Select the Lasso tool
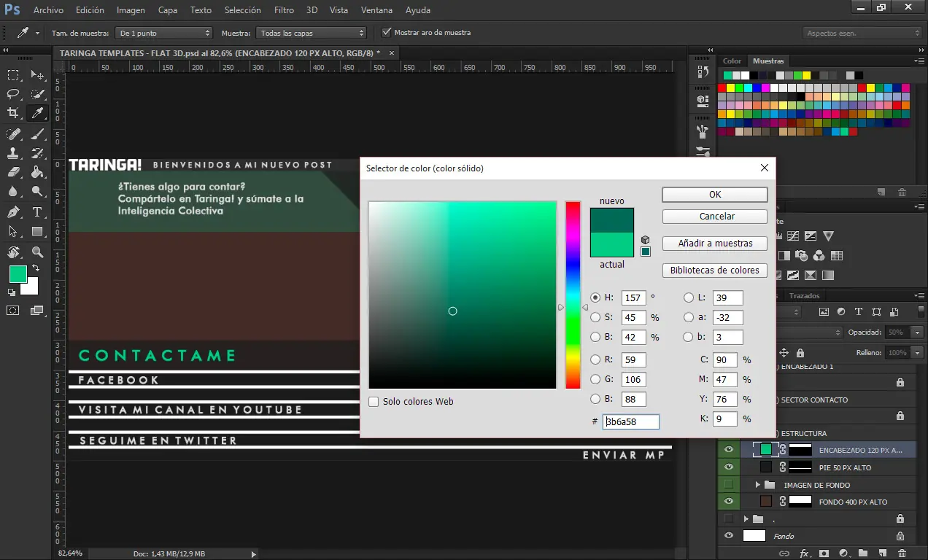The image size is (928, 560). click(13, 94)
